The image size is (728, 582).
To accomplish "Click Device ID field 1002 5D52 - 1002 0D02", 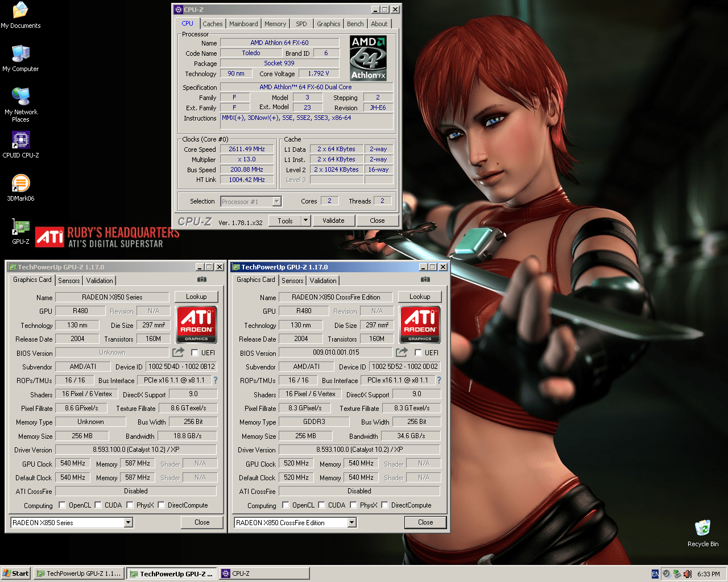I will [405, 367].
